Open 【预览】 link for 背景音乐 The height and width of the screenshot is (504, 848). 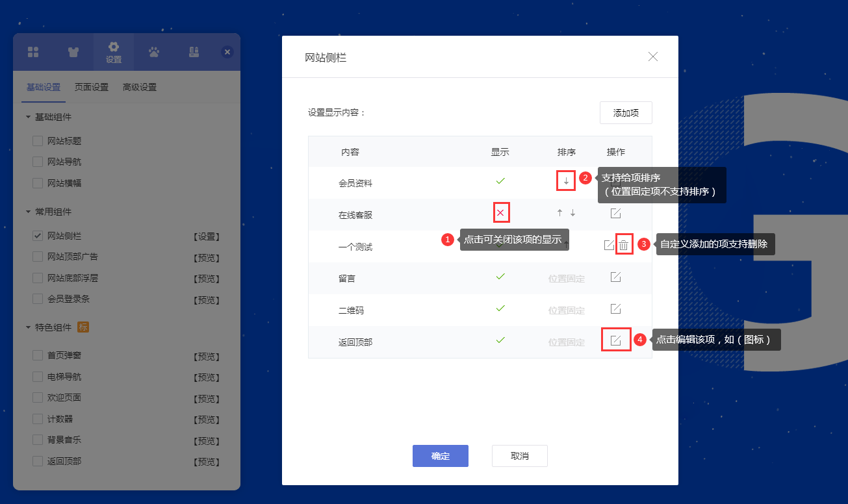[207, 441]
